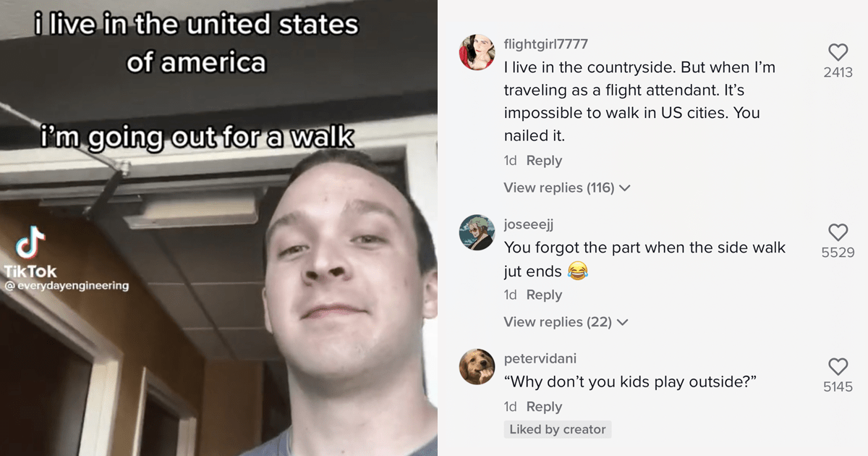Reply to flightgirl7777's comment

click(x=544, y=161)
